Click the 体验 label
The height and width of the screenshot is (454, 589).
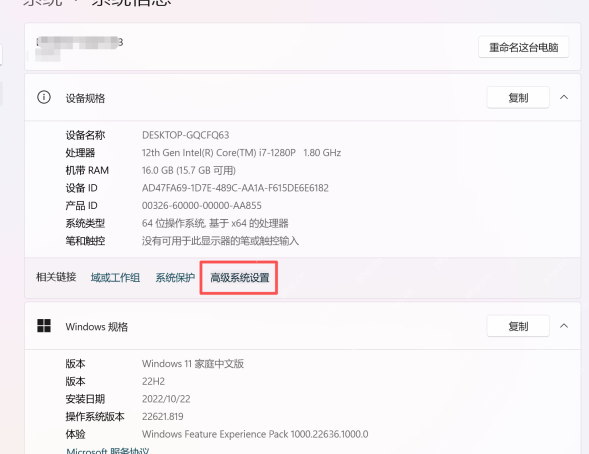[x=75, y=434]
